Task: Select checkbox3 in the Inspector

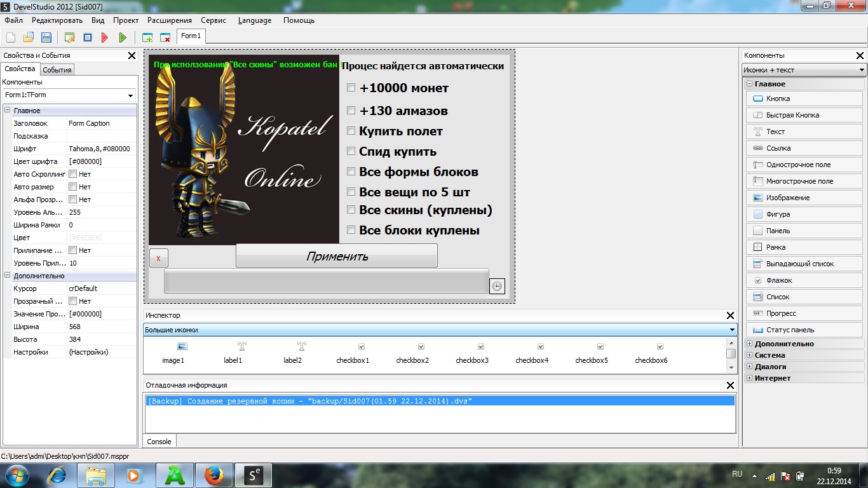Action: pos(472,353)
